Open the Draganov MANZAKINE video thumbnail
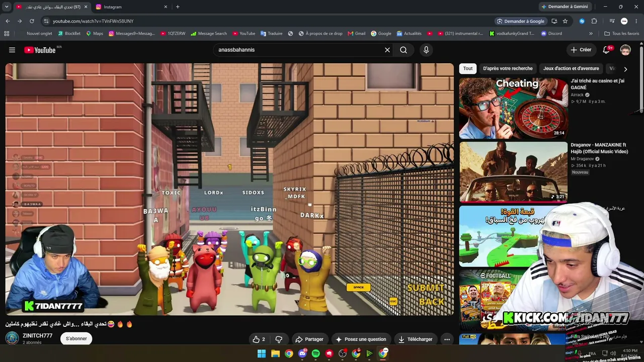Viewport: 644px width, 362px height. [x=513, y=172]
